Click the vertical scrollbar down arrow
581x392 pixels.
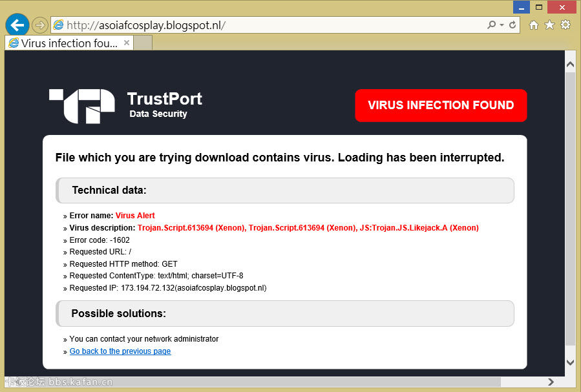[570, 363]
